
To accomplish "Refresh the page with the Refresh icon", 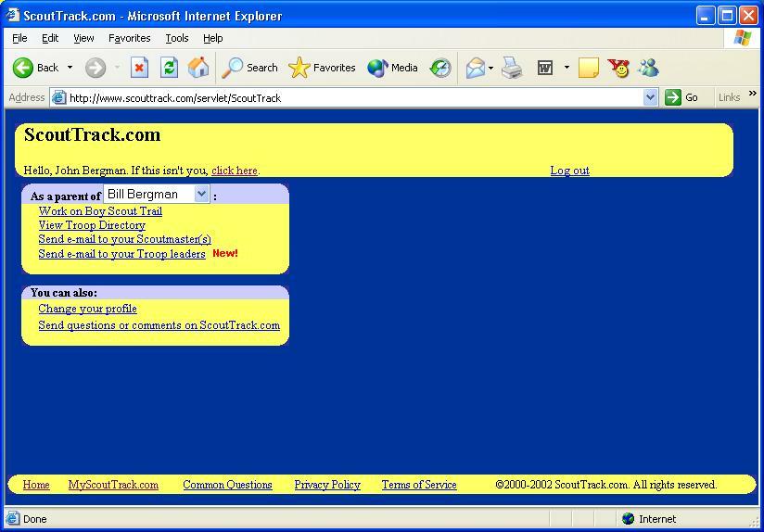I will (169, 68).
